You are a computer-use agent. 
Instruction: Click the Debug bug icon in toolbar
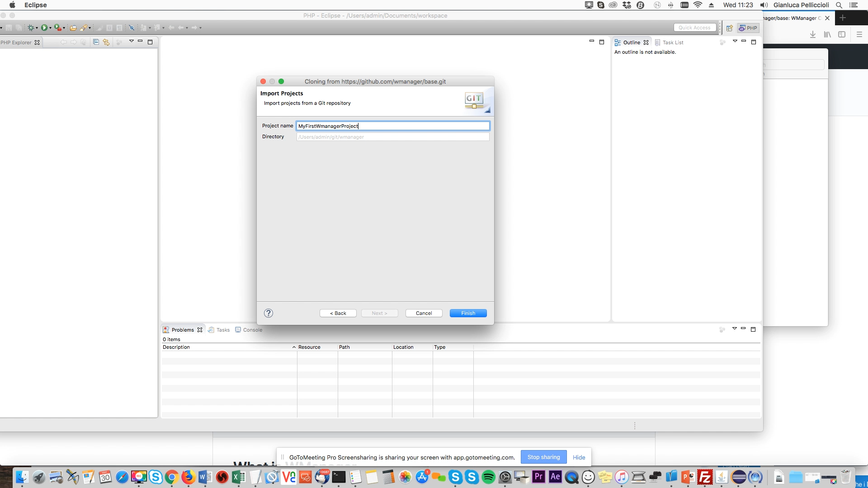tap(30, 28)
